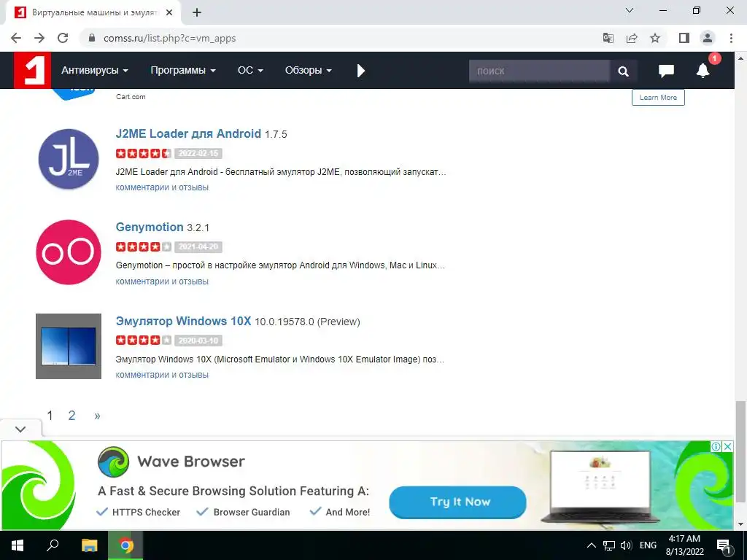
Task: Open the J2ME Loader для Android link
Action: click(188, 133)
